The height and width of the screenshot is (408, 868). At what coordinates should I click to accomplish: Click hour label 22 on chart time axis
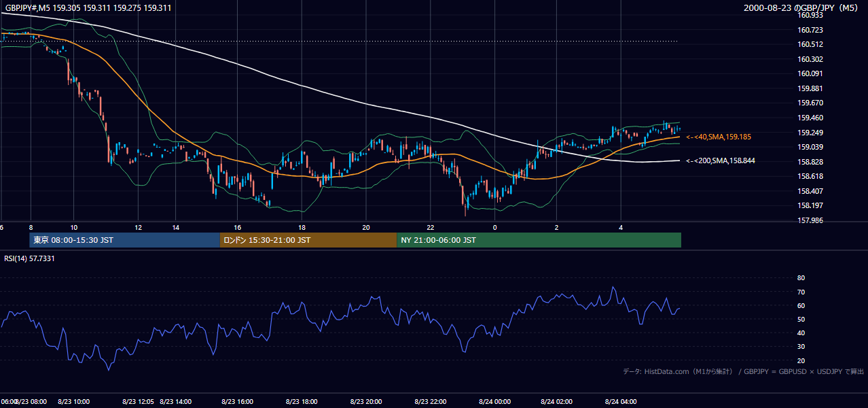pos(430,227)
